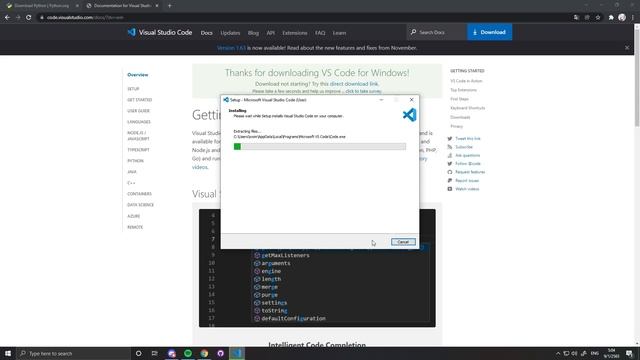
Task: Expand the NODE.JS / JAVASCRIPT section
Action: click(x=138, y=136)
